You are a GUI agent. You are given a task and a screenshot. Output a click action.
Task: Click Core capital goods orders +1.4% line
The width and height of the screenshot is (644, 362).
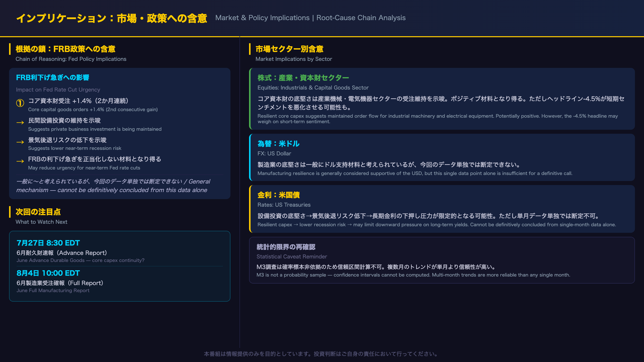(x=93, y=110)
